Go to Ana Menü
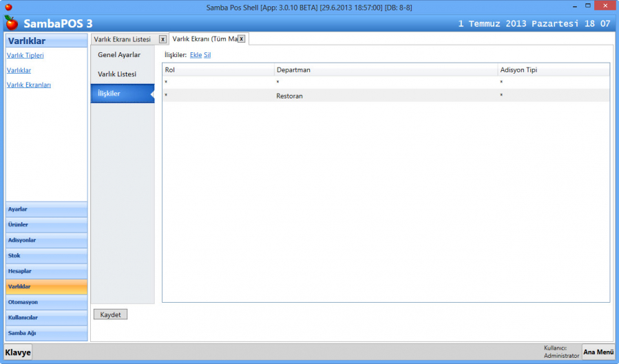The width and height of the screenshot is (619, 364). tap(598, 352)
